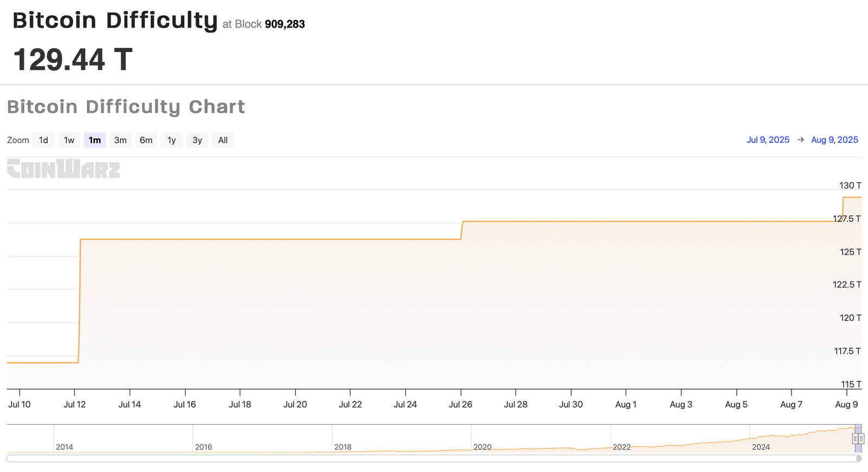This screenshot has width=868, height=472.
Task: Toggle the currently active 1m zoom button
Action: [94, 140]
